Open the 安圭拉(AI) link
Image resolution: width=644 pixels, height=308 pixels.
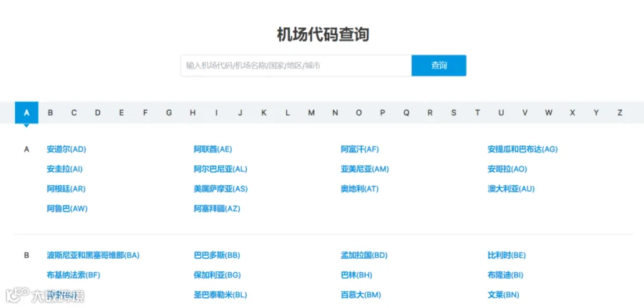tap(64, 169)
